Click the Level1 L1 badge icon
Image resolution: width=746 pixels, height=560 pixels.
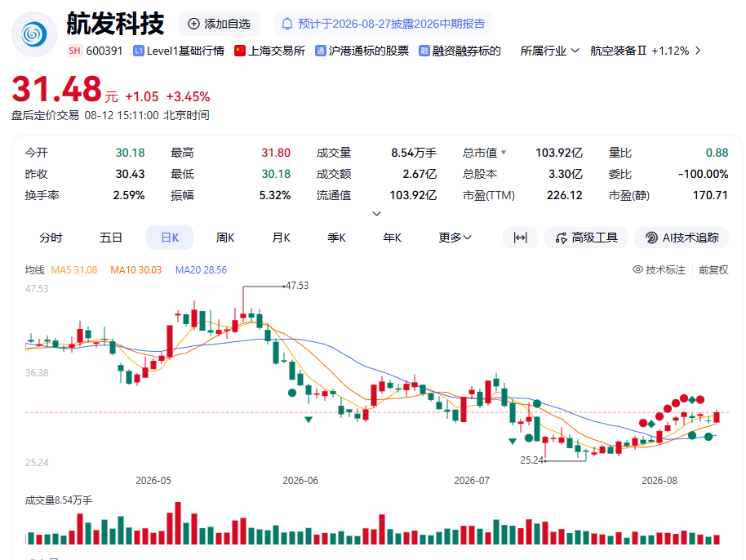(139, 51)
